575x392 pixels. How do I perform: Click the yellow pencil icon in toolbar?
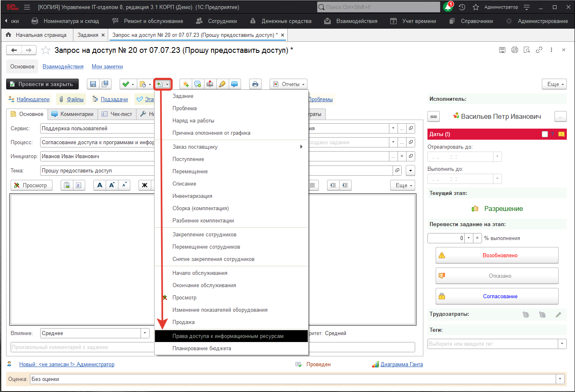[x=222, y=84]
